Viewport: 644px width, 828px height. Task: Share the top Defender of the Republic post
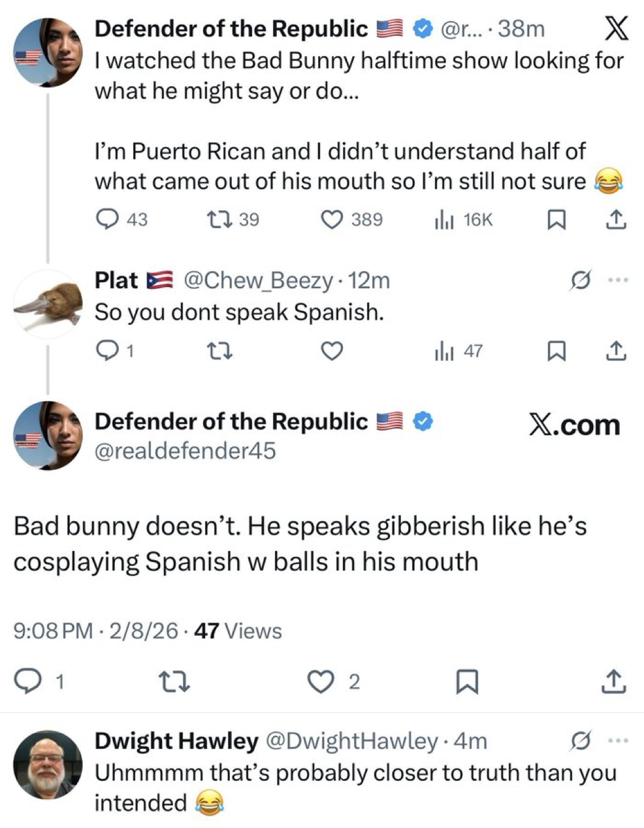(615, 220)
